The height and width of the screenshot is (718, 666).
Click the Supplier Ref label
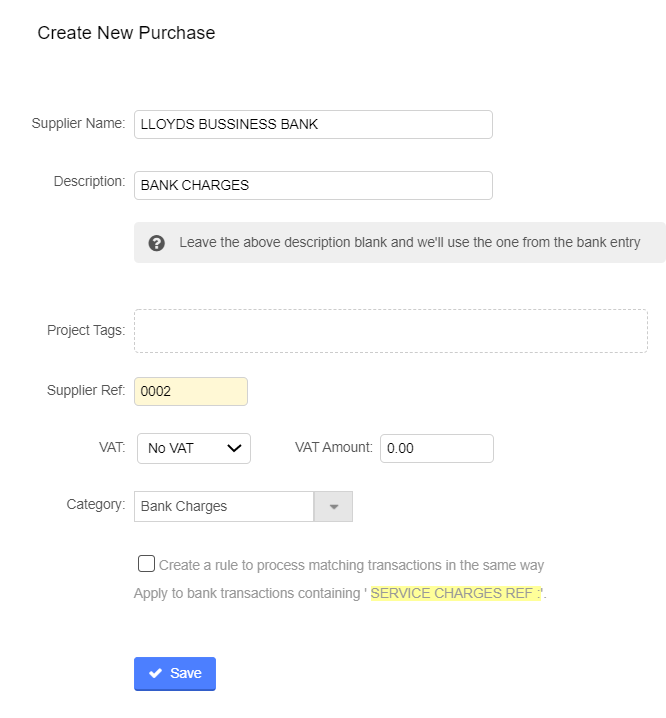86,390
